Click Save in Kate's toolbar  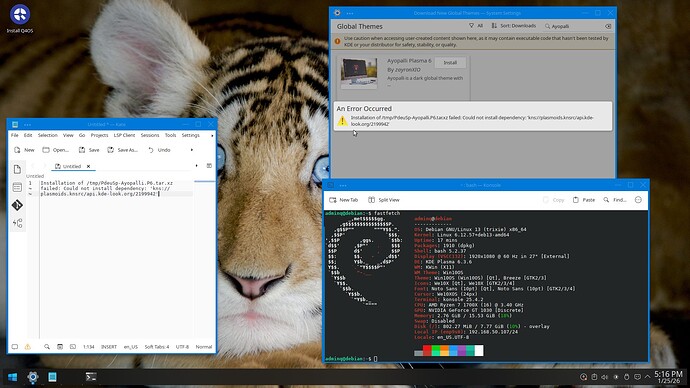(x=89, y=150)
